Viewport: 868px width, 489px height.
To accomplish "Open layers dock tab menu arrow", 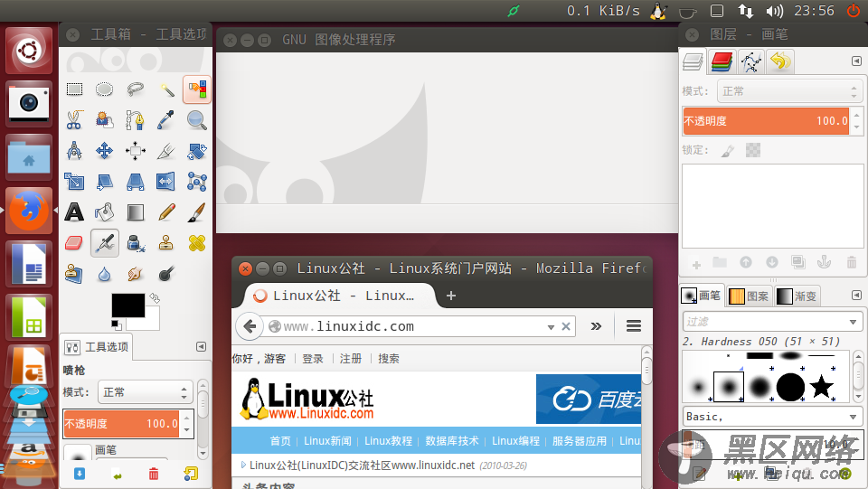I will tap(856, 61).
